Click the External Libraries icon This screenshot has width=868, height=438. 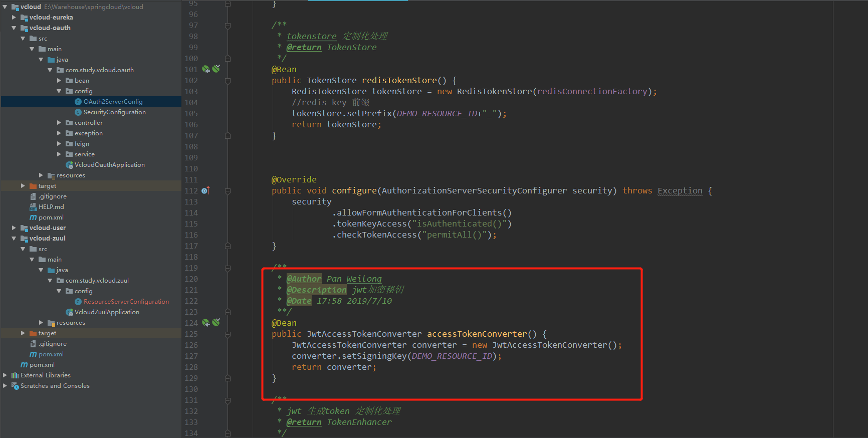click(15, 375)
